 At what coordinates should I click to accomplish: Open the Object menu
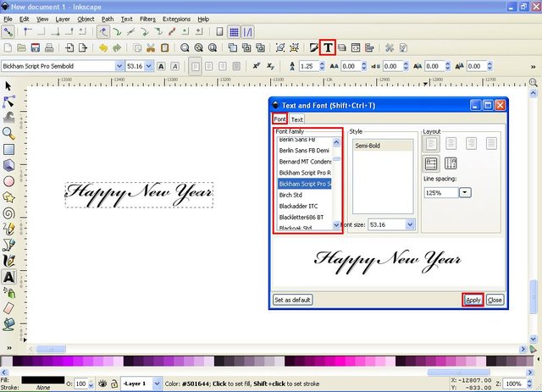pos(86,19)
